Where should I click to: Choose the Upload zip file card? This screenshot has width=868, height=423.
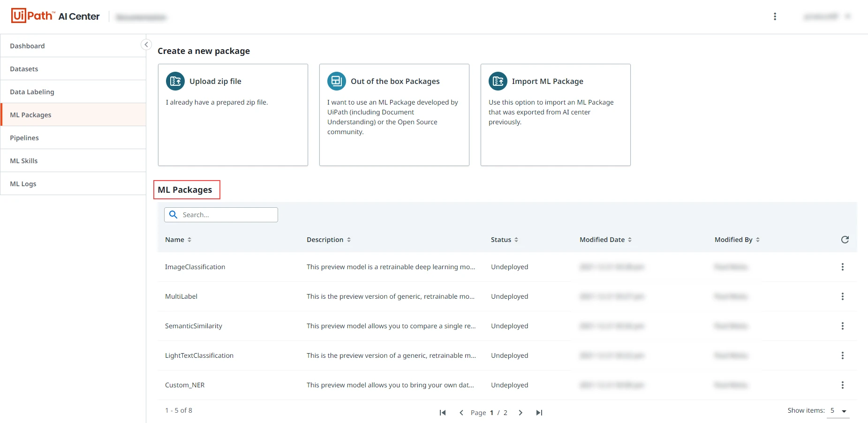point(233,115)
